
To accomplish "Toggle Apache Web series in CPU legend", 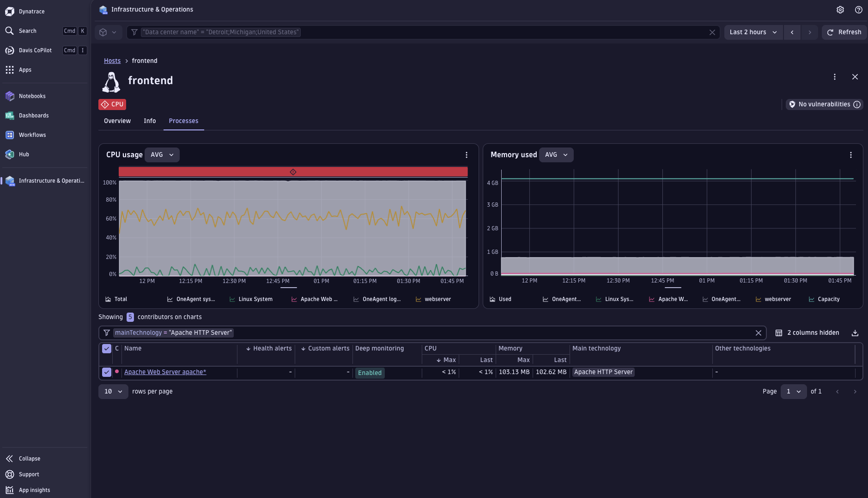I will pyautogui.click(x=314, y=299).
